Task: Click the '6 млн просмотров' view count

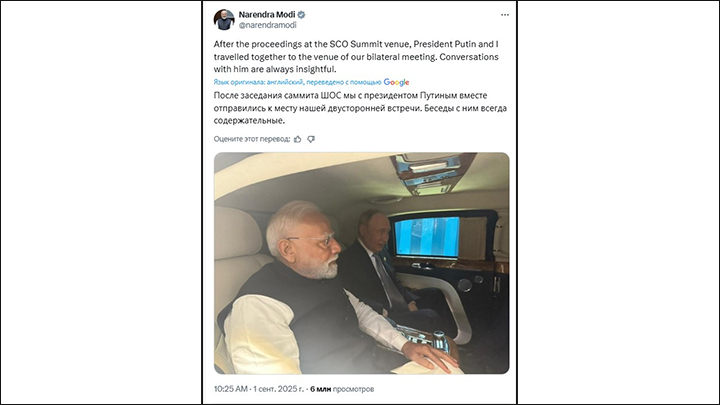Action: tap(342, 389)
